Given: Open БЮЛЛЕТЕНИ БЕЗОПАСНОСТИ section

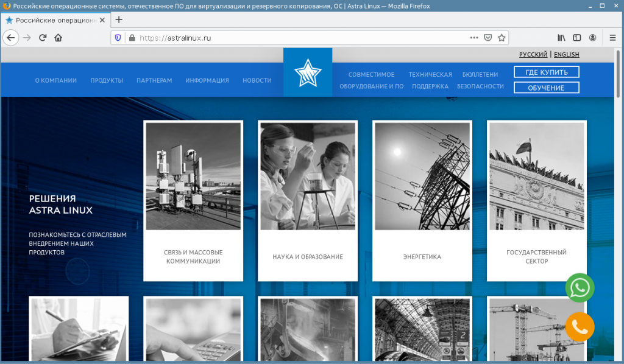Looking at the screenshot, I should (x=480, y=80).
